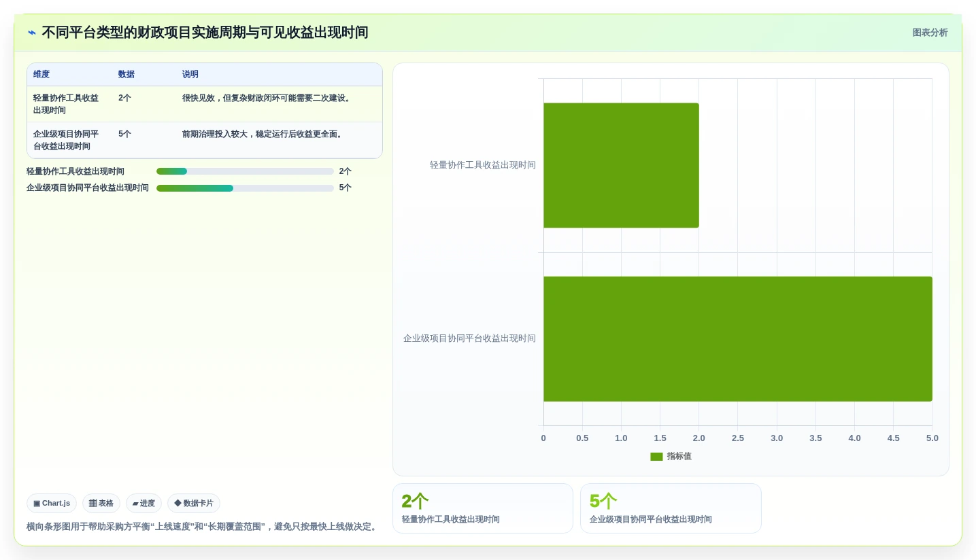The image size is (976, 560).
Task: Click the chart bar for 轻量协作工具收益出现时间
Action: pos(621,165)
